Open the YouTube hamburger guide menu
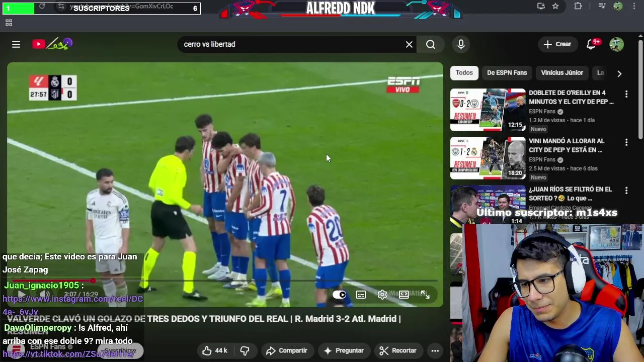644x362 pixels. pyautogui.click(x=16, y=44)
